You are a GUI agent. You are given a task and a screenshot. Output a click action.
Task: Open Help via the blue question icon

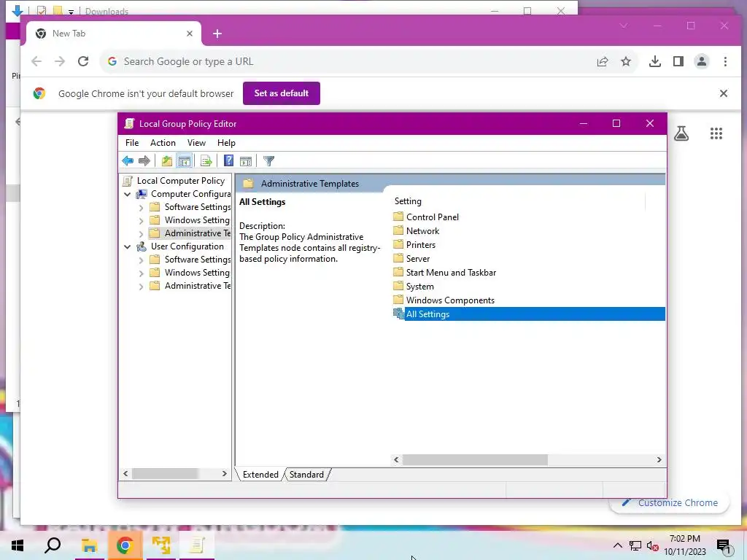(x=228, y=161)
